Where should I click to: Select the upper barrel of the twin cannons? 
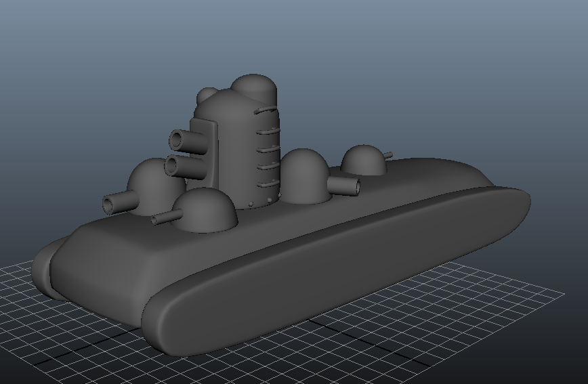188,142
